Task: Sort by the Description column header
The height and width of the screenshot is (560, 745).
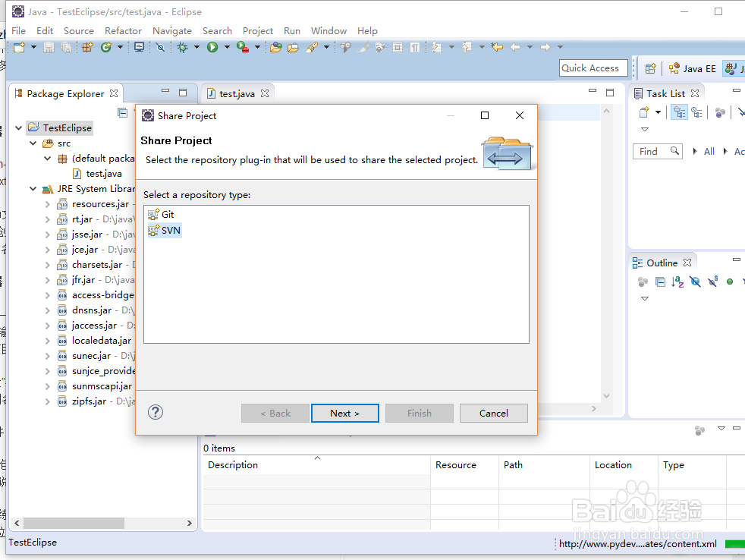Action: click(317, 465)
